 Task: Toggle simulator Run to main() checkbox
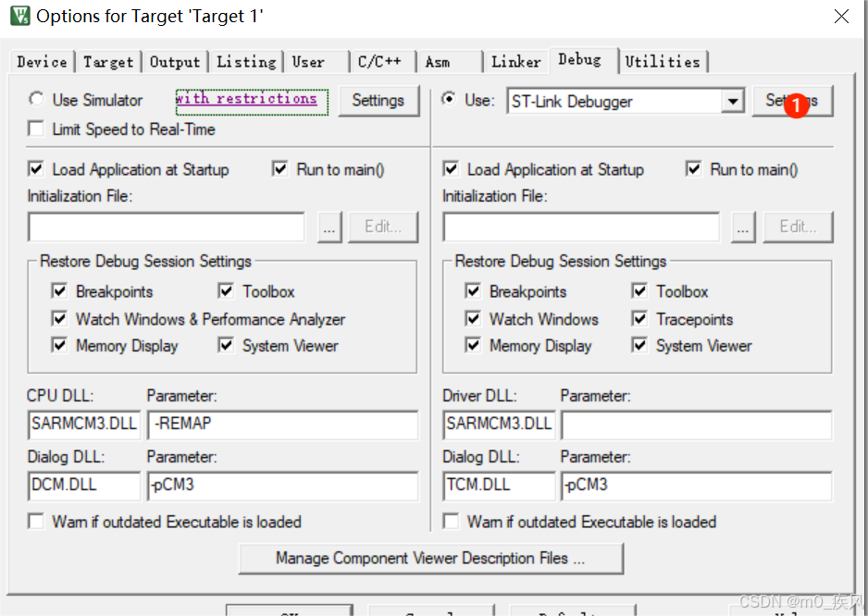(280, 169)
